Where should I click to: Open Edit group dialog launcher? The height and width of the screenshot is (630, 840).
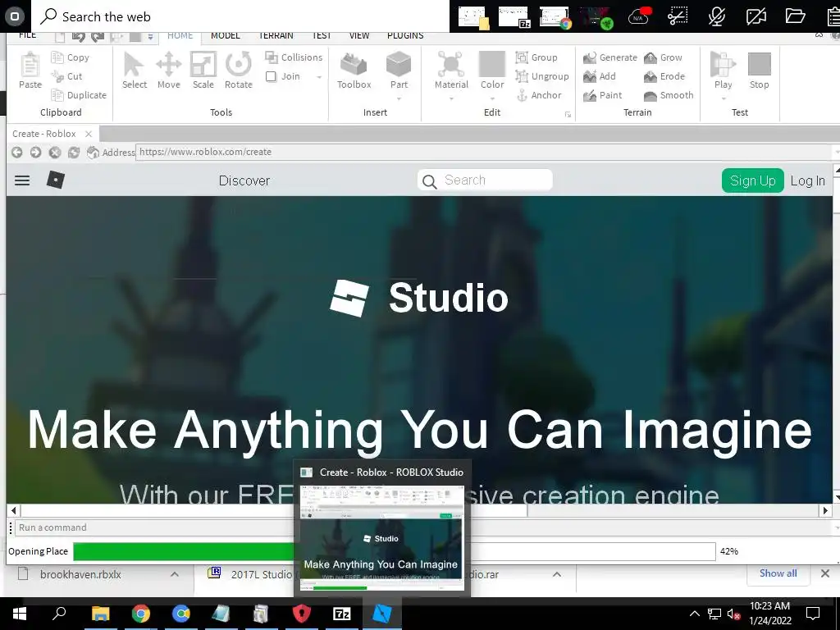568,114
